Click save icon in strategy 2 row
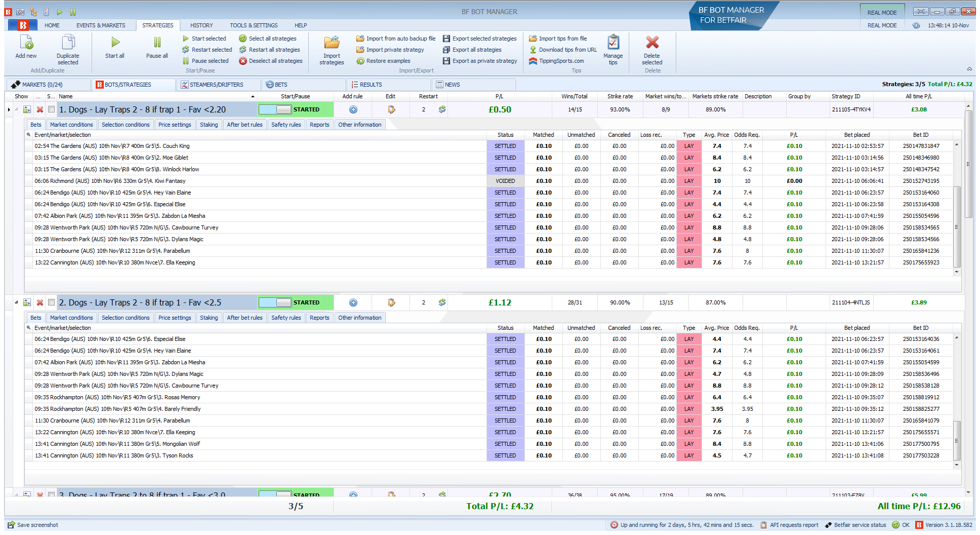Screen dimensions: 980x535 (x=27, y=302)
